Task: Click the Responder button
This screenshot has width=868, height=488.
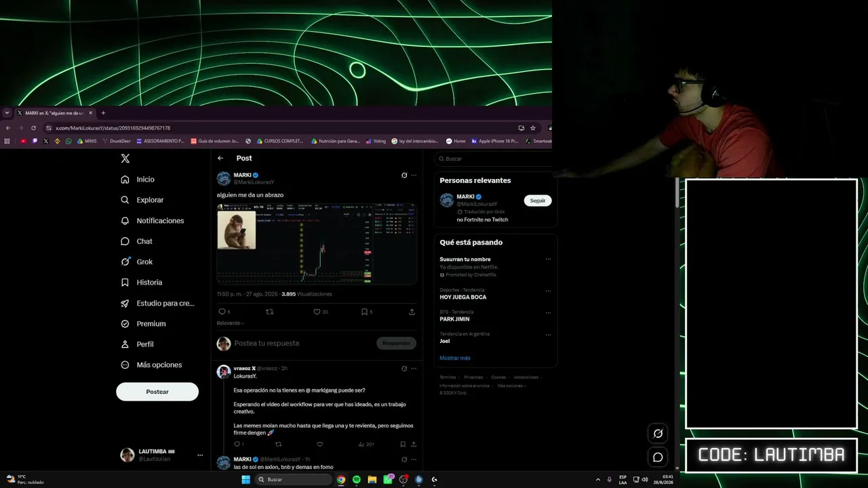Action: [x=396, y=344]
